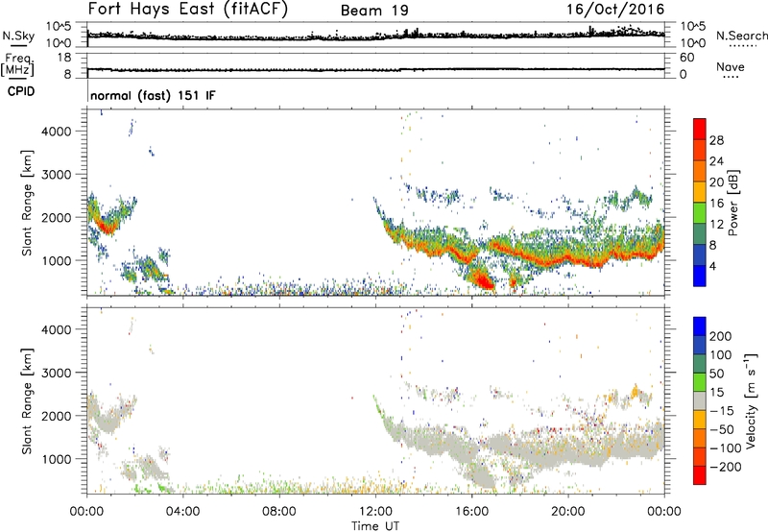The width and height of the screenshot is (768, 532).
Task: Click the "18" frequency axis tick
Action: (x=64, y=58)
